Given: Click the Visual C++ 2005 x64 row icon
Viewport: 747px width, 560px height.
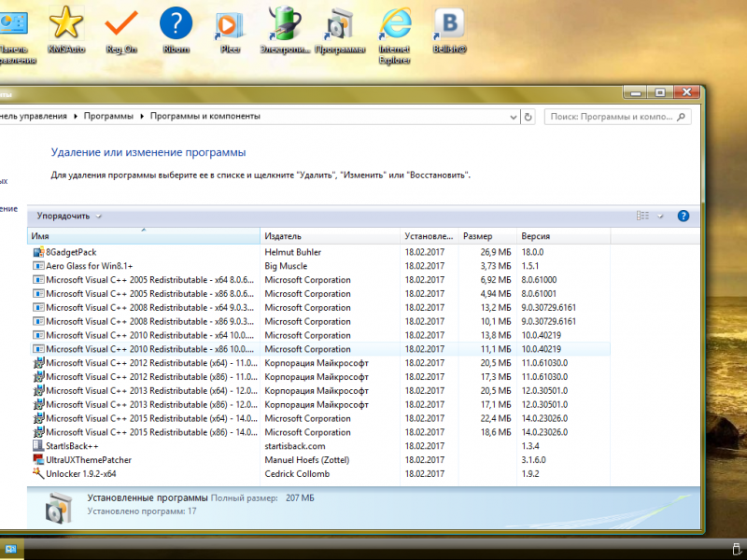Looking at the screenshot, I should pyautogui.click(x=38, y=279).
